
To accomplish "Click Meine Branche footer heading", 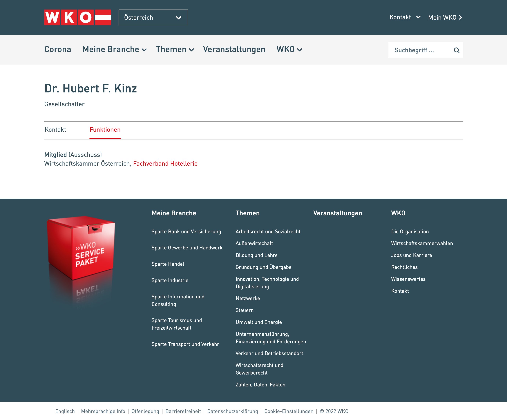I will click(174, 213).
